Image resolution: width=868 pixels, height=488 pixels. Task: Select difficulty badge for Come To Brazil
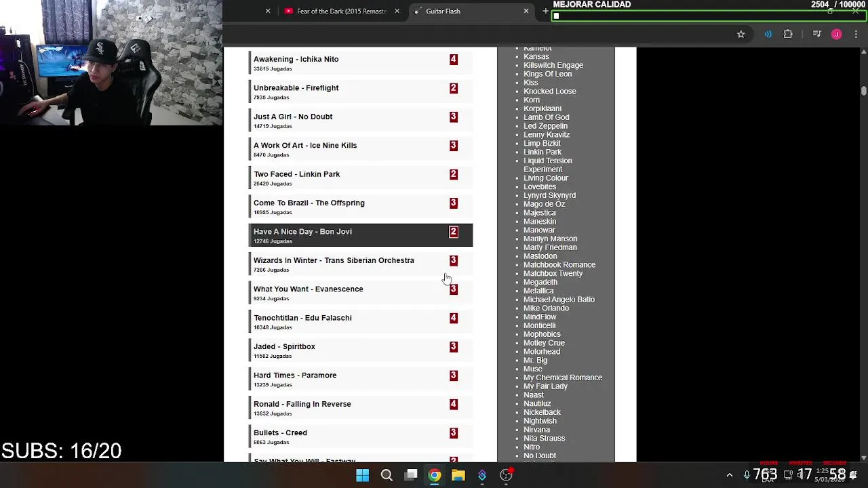tap(454, 203)
